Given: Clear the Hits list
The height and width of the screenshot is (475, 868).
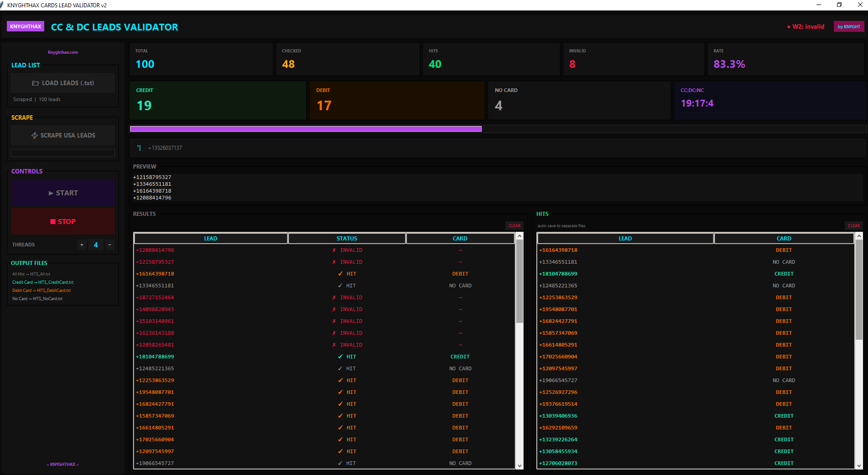Looking at the screenshot, I should click(x=854, y=226).
